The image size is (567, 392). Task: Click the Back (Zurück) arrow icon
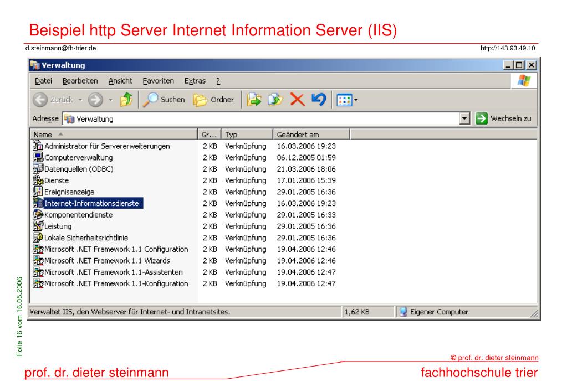tap(40, 100)
